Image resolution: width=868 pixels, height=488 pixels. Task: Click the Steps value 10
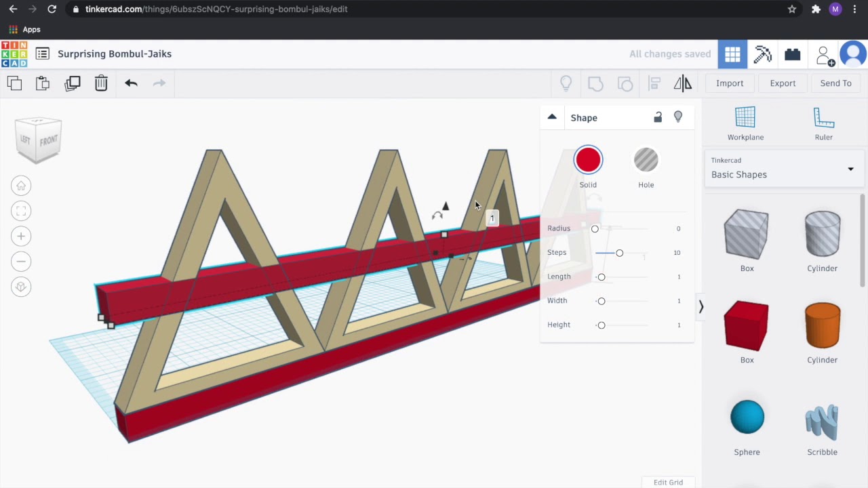click(x=677, y=253)
